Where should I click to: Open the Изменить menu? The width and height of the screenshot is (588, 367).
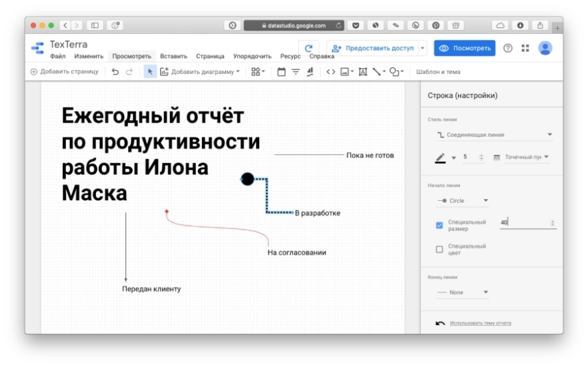pos(89,56)
